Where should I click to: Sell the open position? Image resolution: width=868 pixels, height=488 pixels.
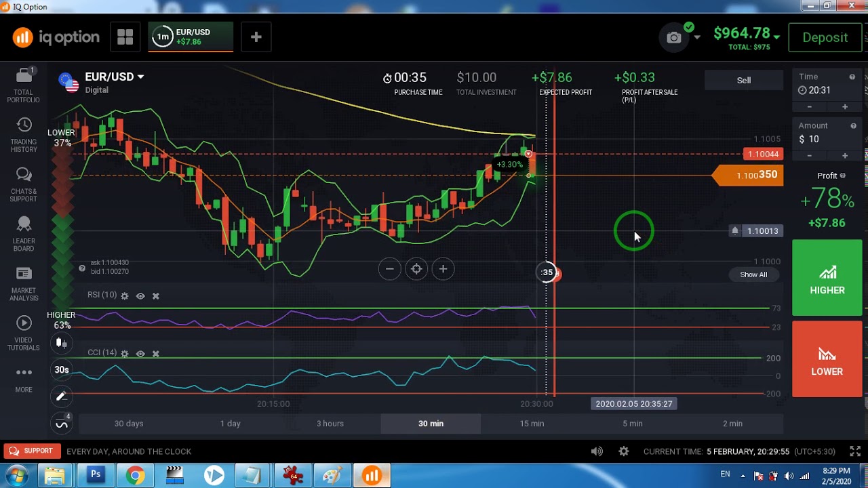click(744, 80)
